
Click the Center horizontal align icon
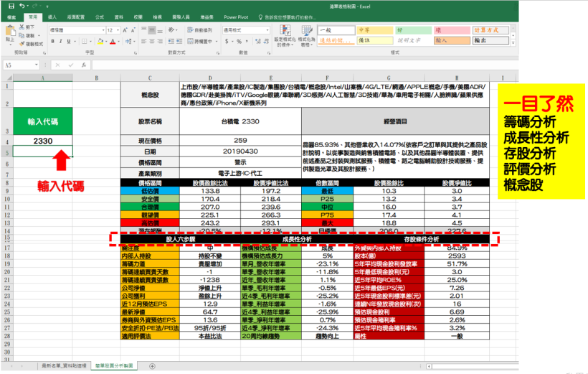[152, 42]
